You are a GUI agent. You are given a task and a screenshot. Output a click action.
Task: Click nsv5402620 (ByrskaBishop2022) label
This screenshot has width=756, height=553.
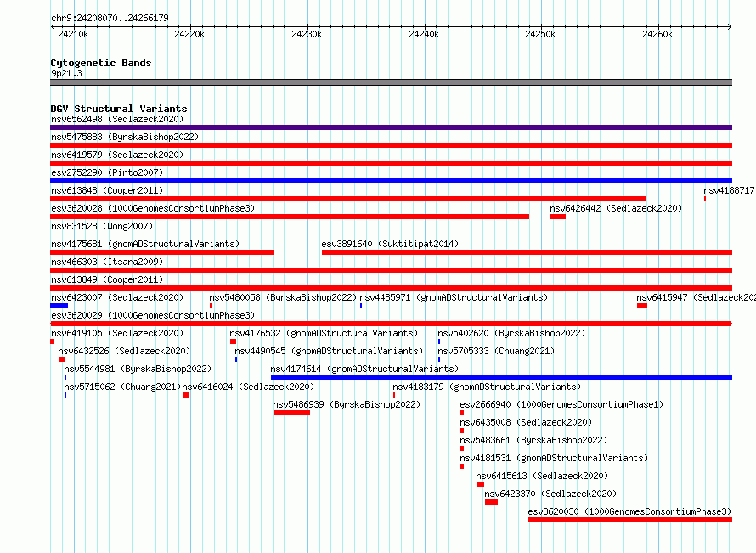click(511, 333)
